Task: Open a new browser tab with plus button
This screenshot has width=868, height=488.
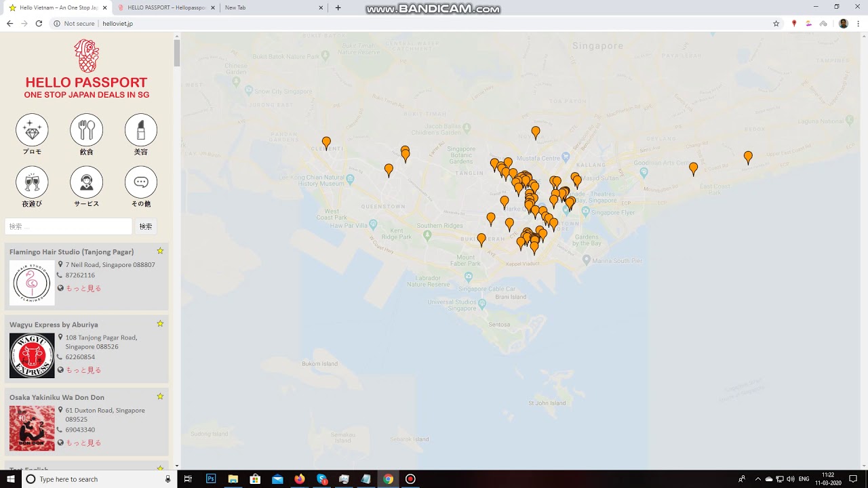Action: [338, 7]
